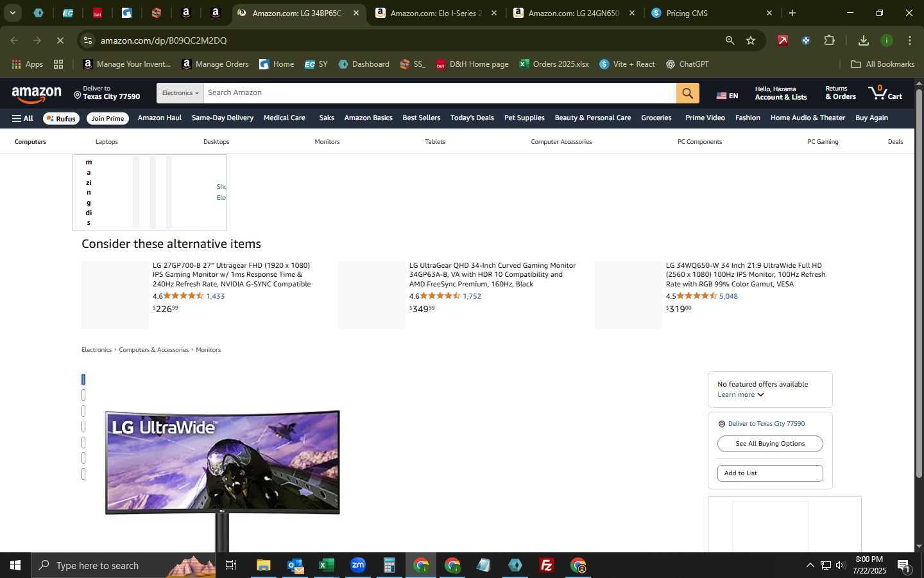Open Deliver to Texas City 77590 link
Image resolution: width=924 pixels, height=578 pixels.
click(766, 424)
